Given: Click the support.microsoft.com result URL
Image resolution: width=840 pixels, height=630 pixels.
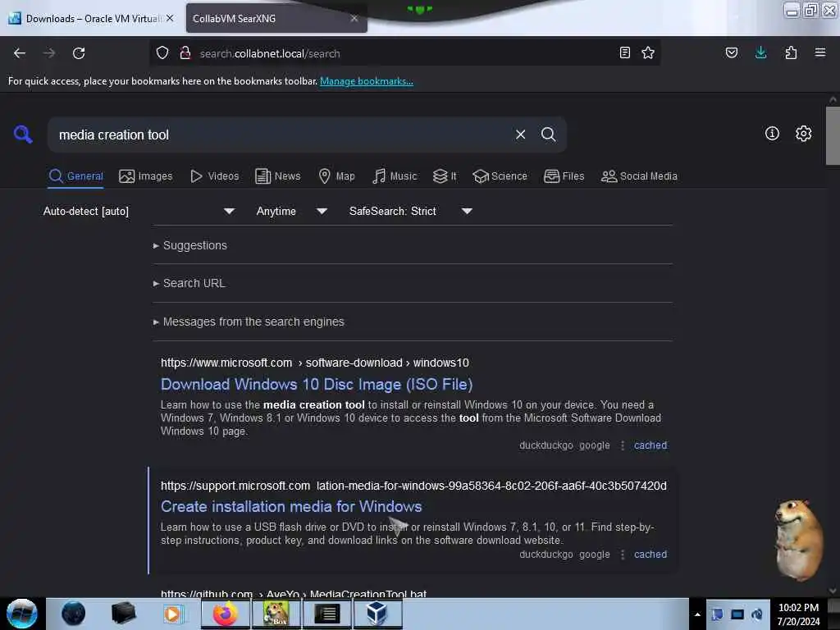Looking at the screenshot, I should [413, 486].
